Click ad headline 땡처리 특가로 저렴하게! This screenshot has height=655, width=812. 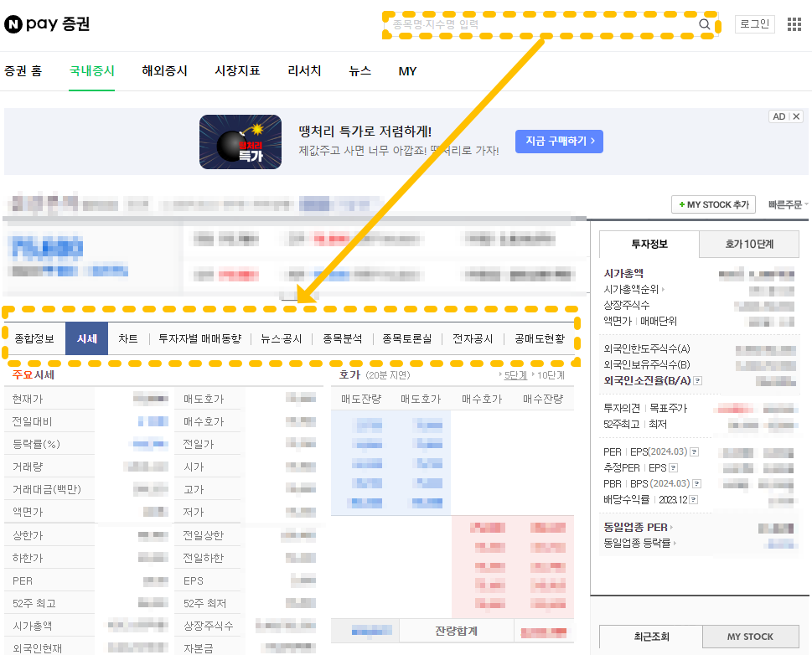point(365,132)
